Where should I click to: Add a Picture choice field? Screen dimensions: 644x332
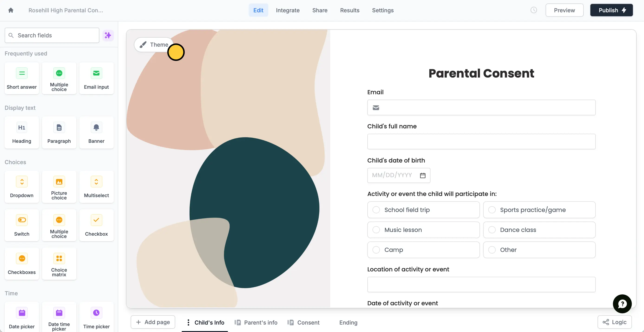tap(59, 187)
